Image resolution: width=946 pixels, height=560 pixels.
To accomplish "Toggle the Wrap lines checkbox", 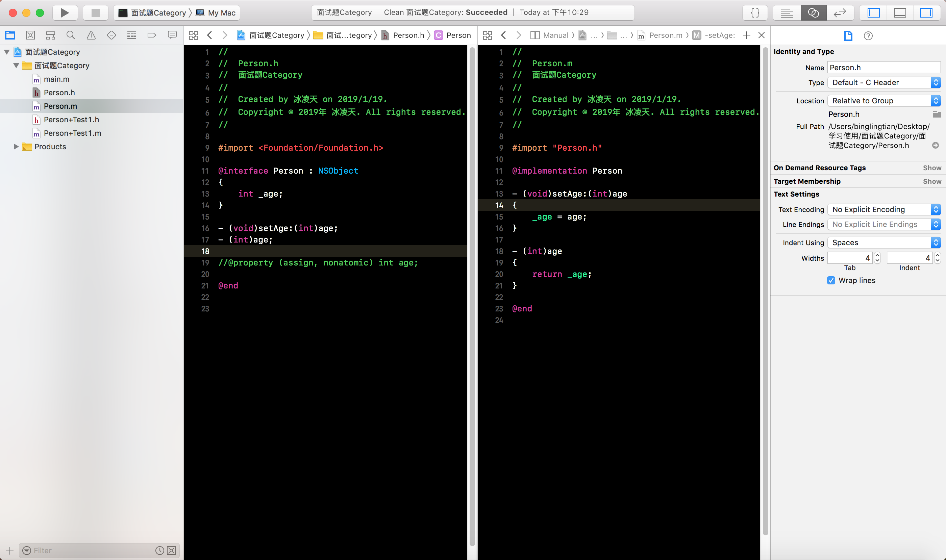I will [831, 280].
